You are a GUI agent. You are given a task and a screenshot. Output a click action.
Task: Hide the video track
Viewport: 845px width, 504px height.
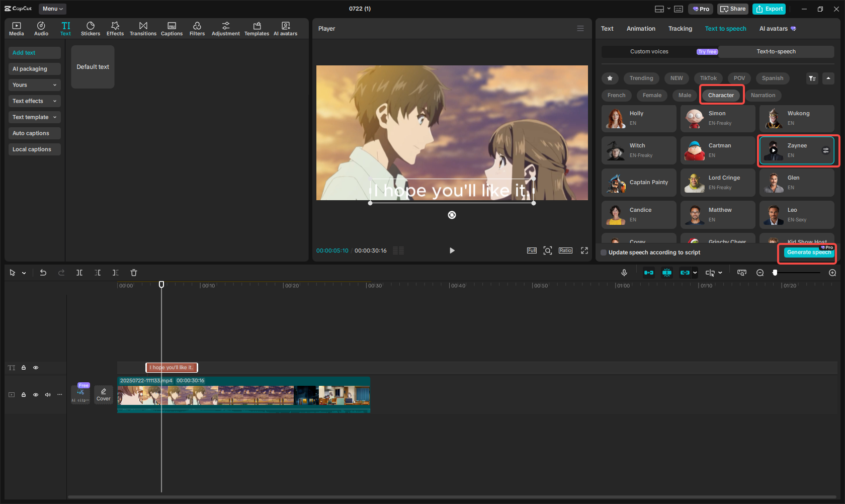[x=36, y=395]
